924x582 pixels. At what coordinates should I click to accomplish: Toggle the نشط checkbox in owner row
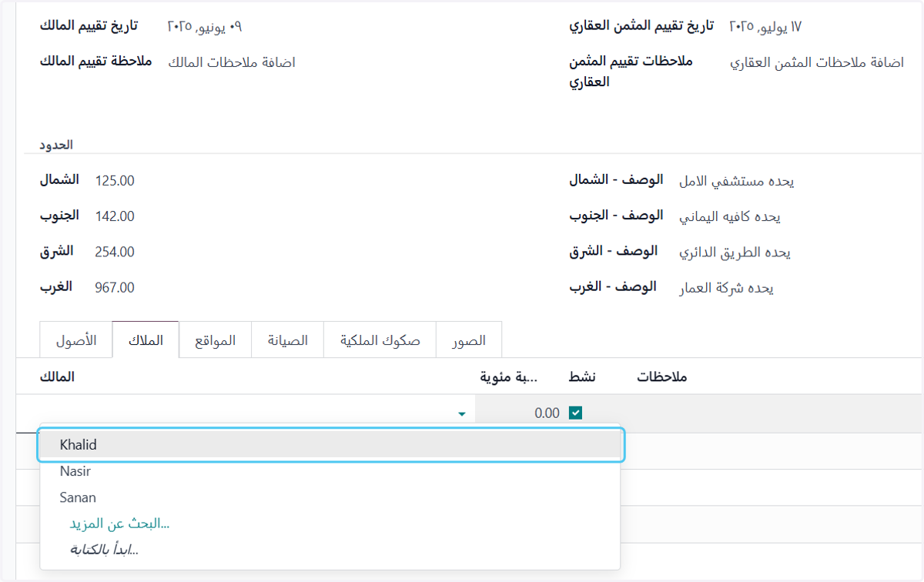(x=575, y=413)
